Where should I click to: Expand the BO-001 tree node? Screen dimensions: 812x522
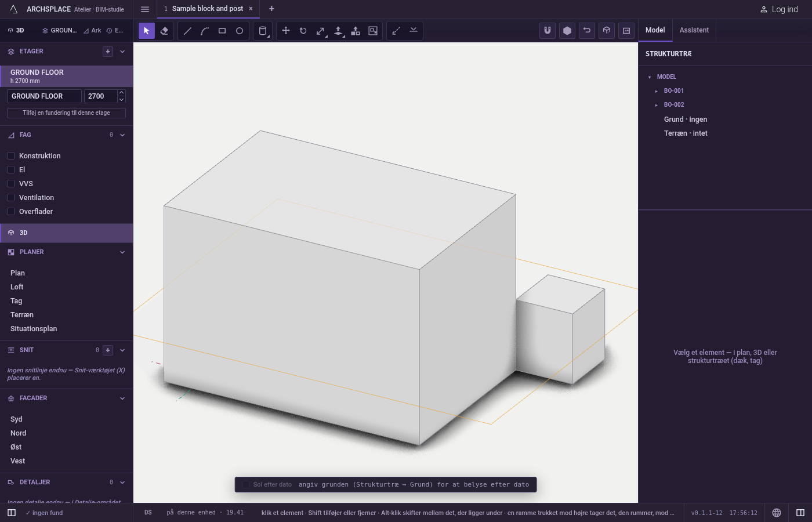(657, 91)
